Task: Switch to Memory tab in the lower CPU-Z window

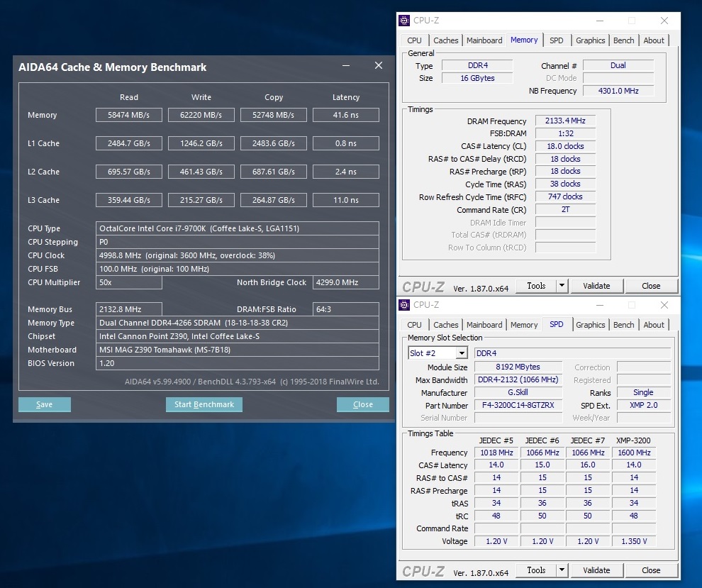Action: (524, 325)
